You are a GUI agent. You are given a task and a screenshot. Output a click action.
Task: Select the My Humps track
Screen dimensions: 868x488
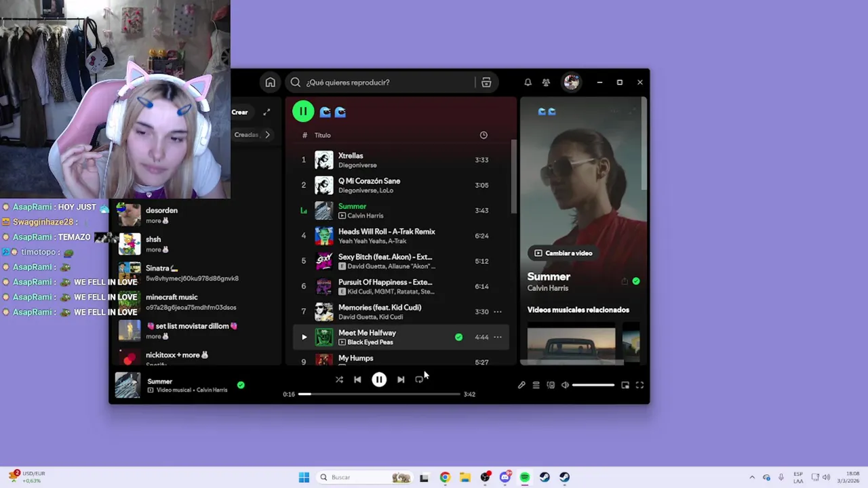(x=401, y=359)
